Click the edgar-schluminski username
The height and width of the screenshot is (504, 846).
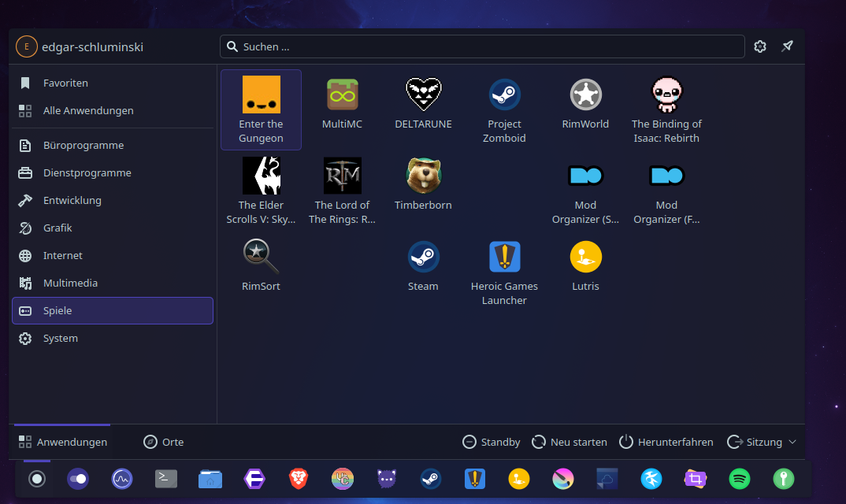pos(93,47)
